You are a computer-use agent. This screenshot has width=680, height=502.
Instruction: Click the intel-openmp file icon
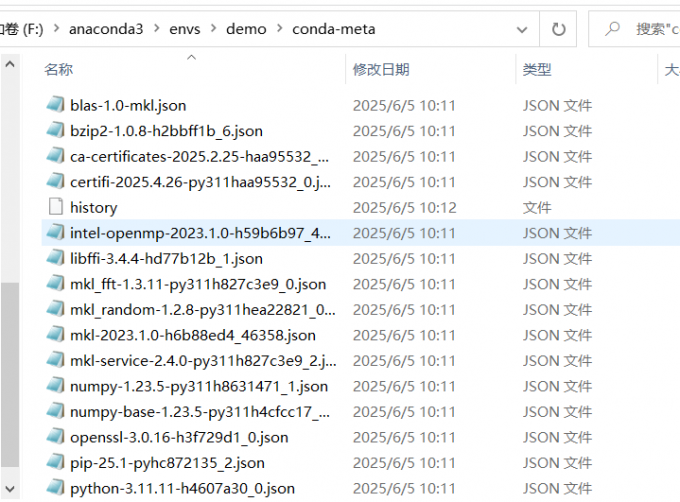(56, 232)
